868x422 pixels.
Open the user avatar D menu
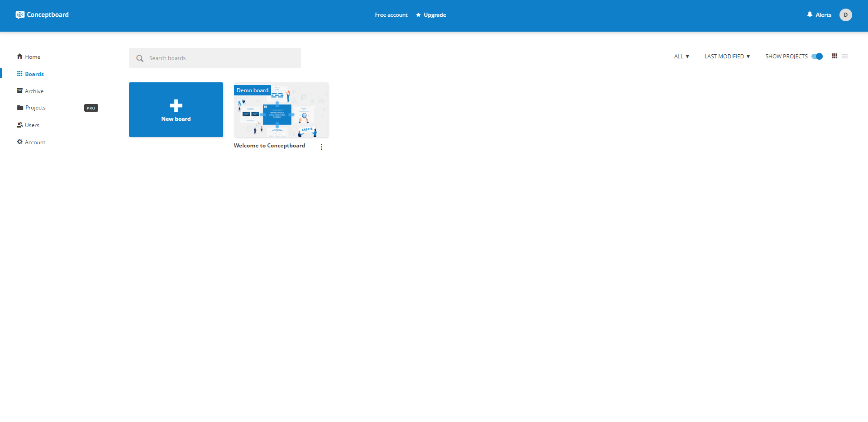click(845, 15)
